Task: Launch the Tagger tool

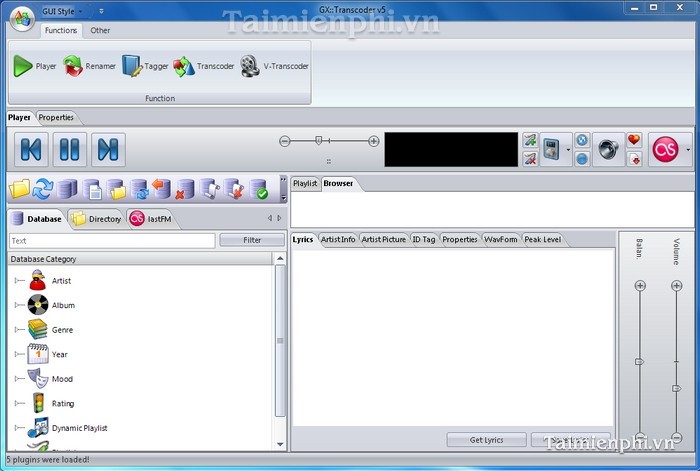Action: click(x=145, y=67)
